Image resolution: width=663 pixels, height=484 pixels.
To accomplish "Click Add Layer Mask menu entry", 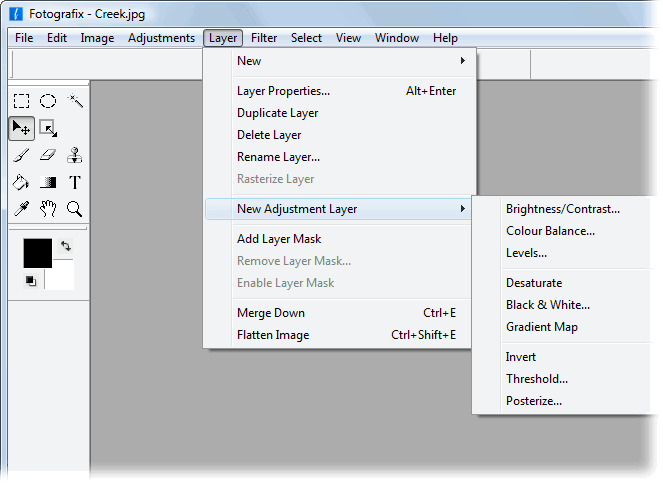I will click(279, 239).
